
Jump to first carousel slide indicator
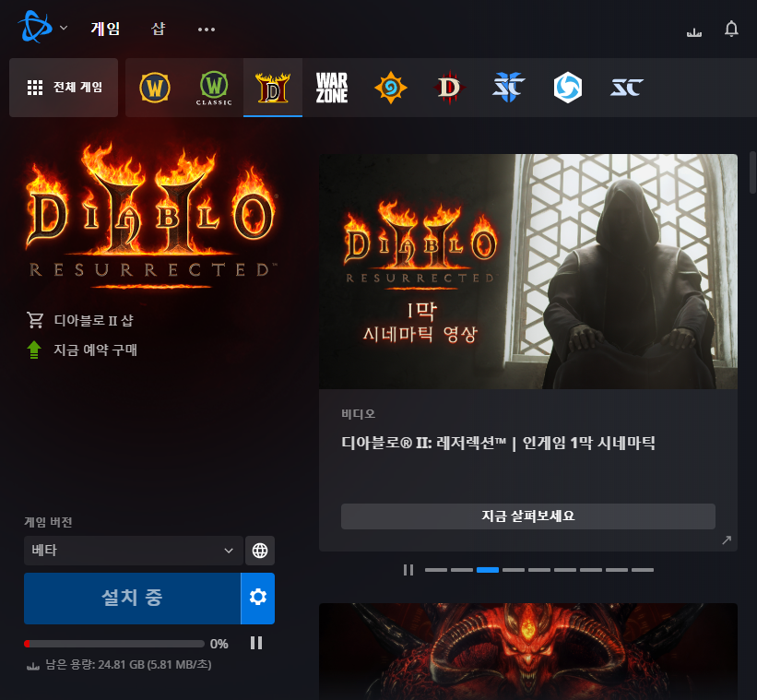436,570
